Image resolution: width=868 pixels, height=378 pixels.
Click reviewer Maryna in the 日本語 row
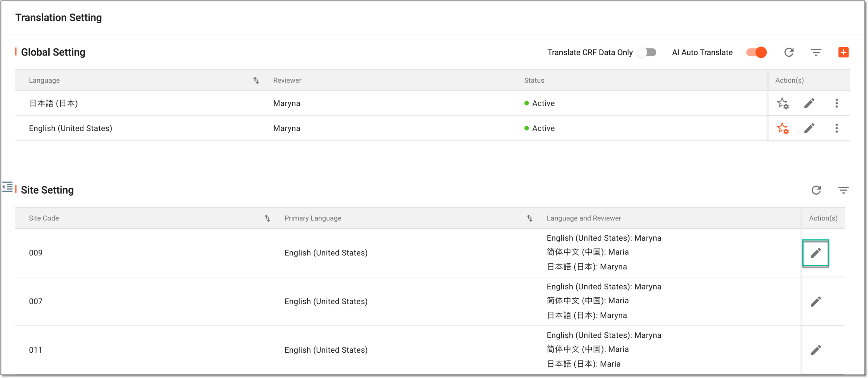(x=286, y=103)
